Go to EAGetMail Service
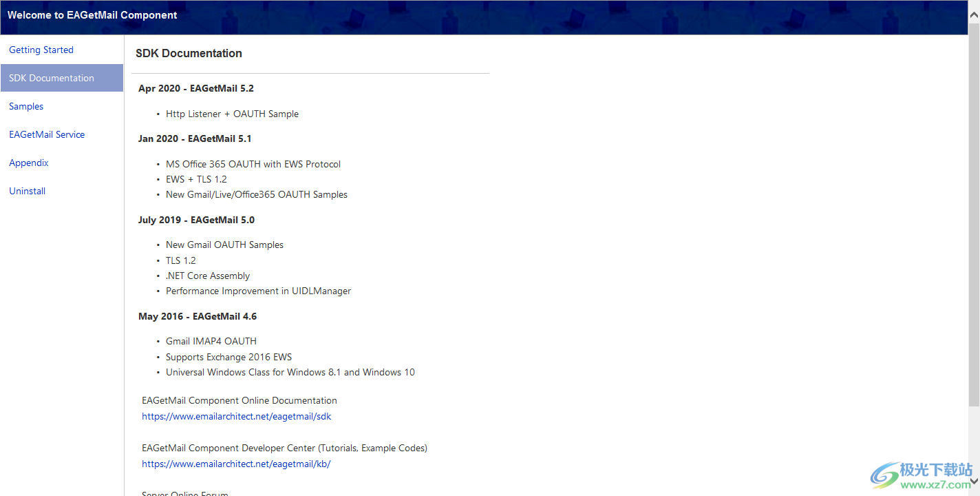The image size is (980, 496). pos(47,134)
